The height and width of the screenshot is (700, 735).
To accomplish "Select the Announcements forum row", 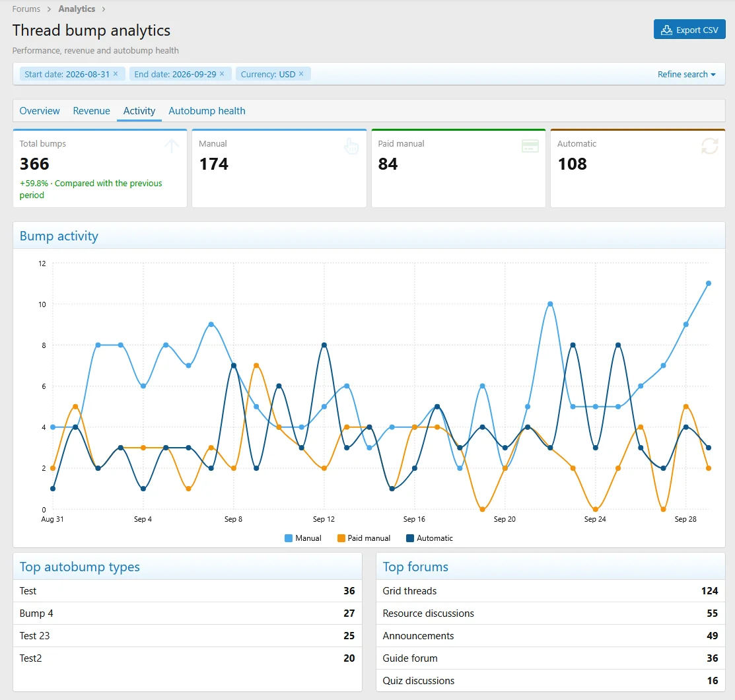I will (551, 636).
